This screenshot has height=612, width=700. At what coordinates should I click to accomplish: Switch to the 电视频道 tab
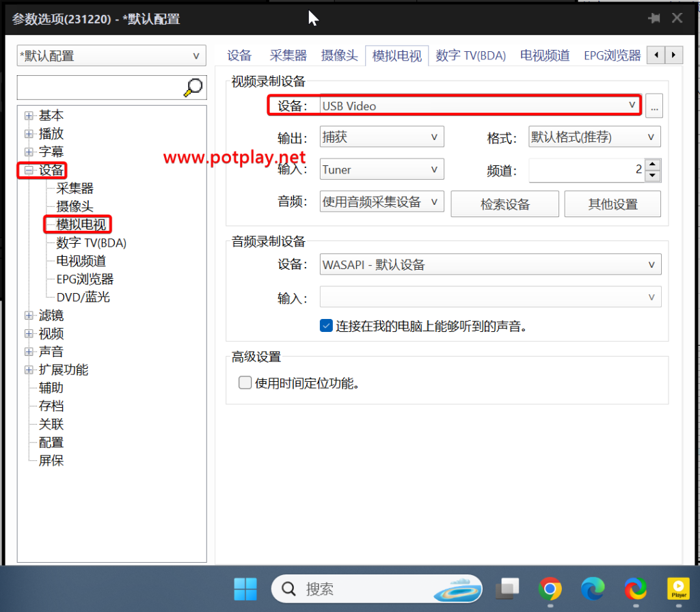click(545, 55)
